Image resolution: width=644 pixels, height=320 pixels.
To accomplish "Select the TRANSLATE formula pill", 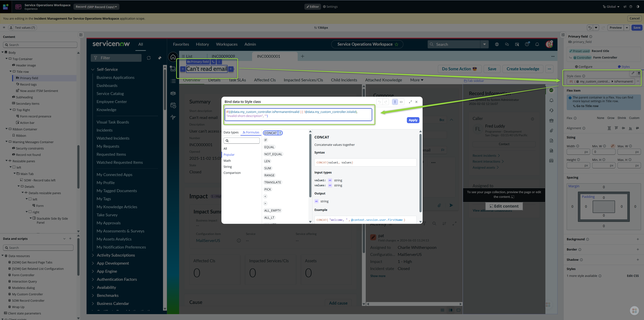I will (272, 182).
